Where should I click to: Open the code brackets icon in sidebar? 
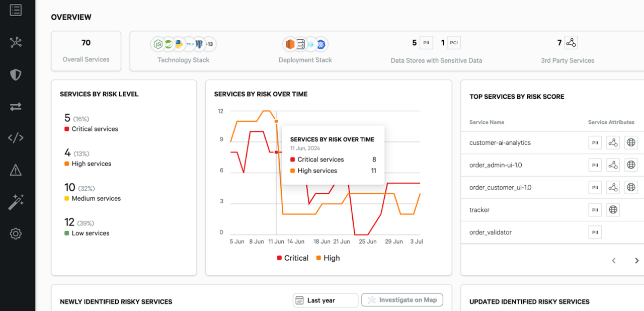16,138
